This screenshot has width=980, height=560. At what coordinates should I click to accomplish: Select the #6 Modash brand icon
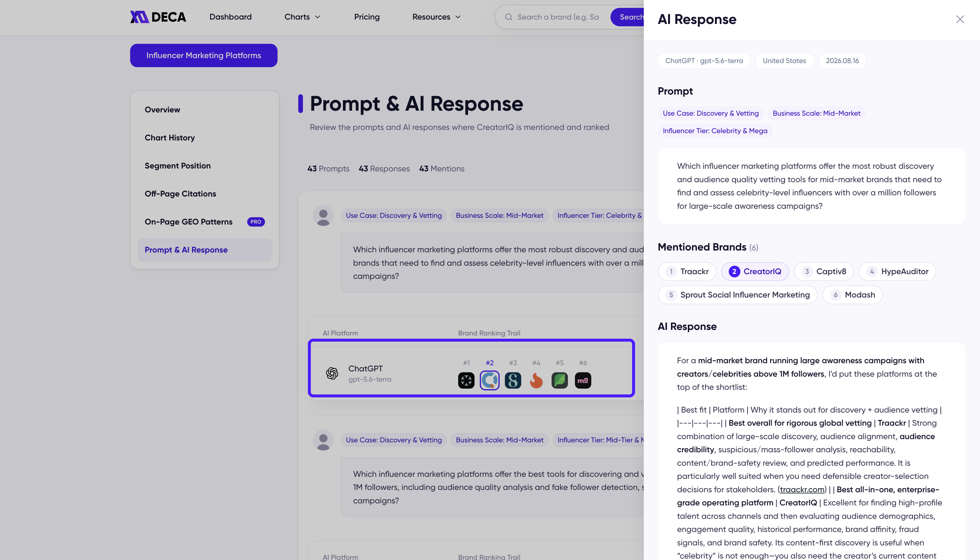click(583, 380)
